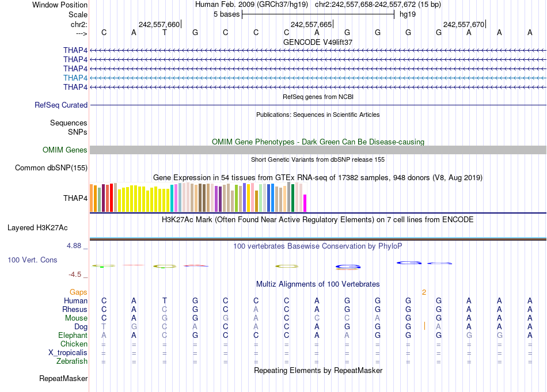The image size is (547, 392).
Task: Click the hg19 label beside the scale bar
Action: [x=408, y=14]
